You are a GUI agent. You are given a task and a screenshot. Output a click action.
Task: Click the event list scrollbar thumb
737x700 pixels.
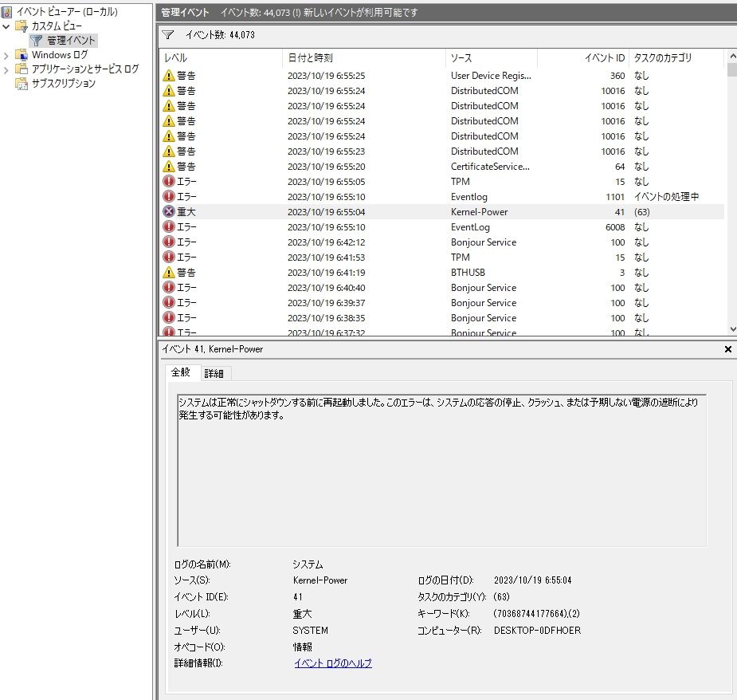[x=732, y=69]
